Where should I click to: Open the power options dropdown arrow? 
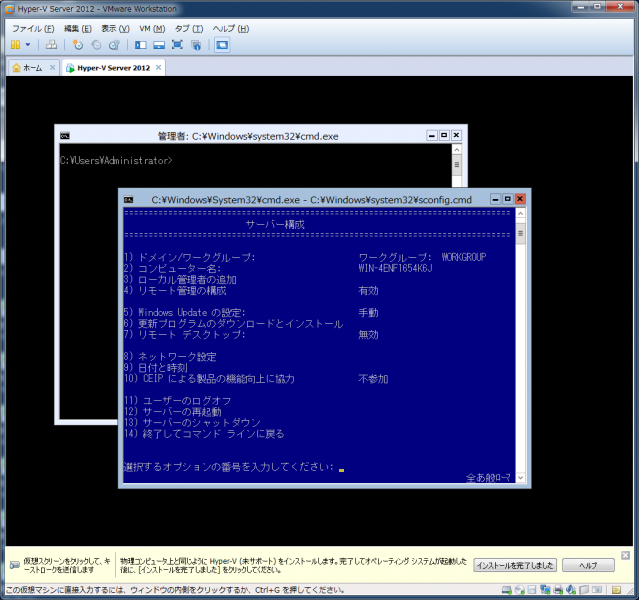28,45
